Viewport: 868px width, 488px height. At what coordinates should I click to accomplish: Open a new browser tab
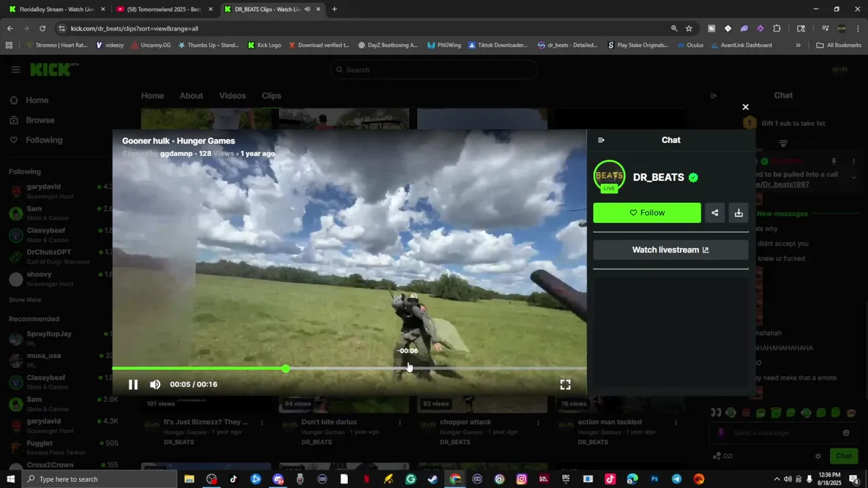click(334, 9)
